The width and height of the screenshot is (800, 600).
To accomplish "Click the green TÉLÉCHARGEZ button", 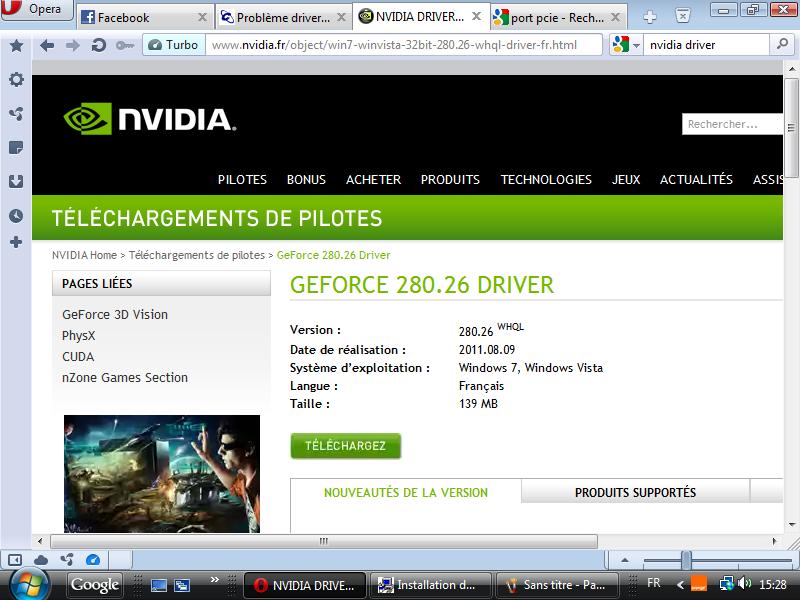I will pos(345,446).
